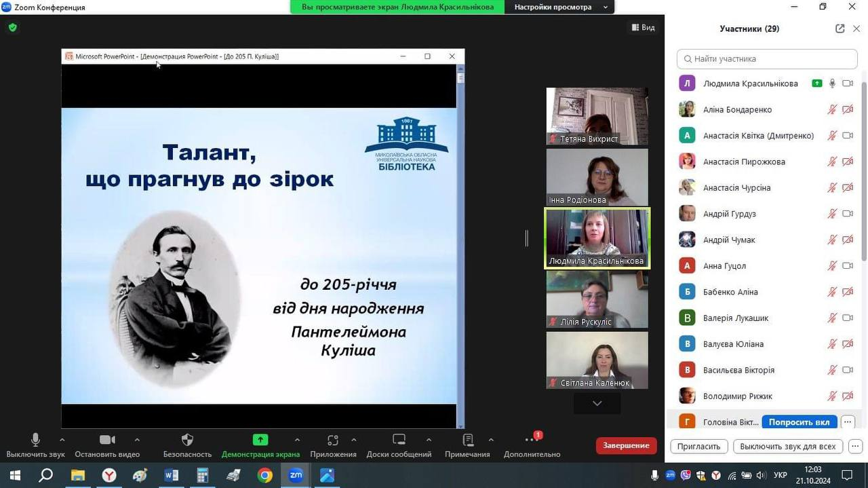Open the Вид view menu

(643, 28)
